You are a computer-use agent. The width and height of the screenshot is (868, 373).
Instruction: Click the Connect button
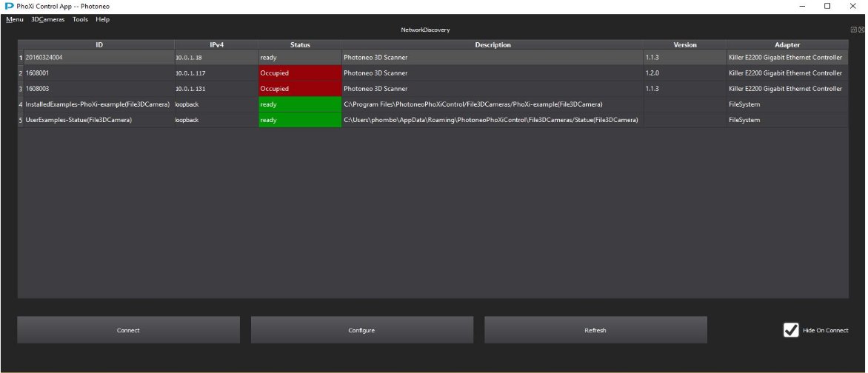(128, 330)
